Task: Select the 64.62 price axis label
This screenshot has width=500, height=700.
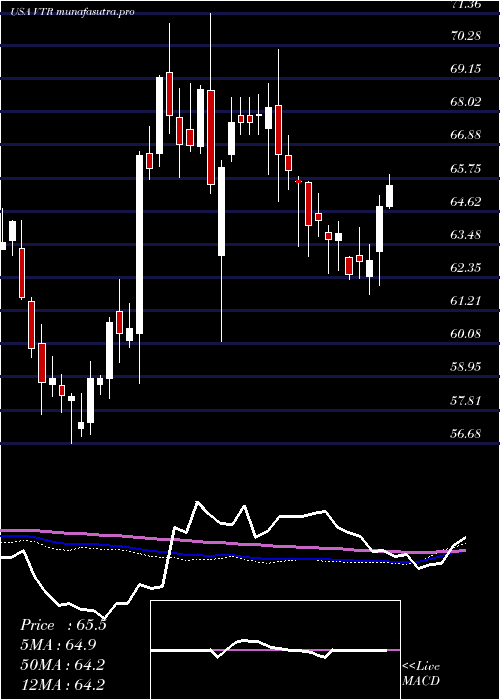Action: [x=466, y=201]
